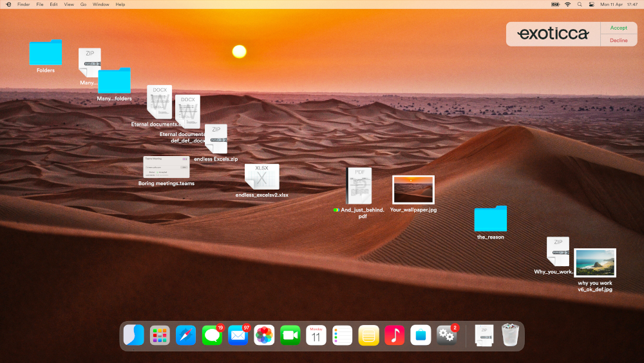Open the Window menu

[100, 5]
